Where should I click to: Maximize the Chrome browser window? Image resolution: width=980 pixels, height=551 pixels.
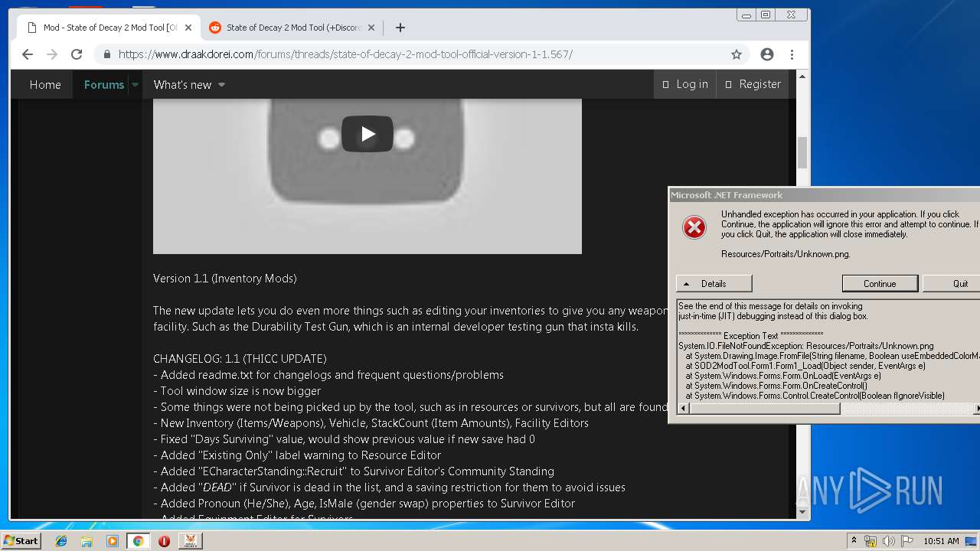[x=766, y=15]
